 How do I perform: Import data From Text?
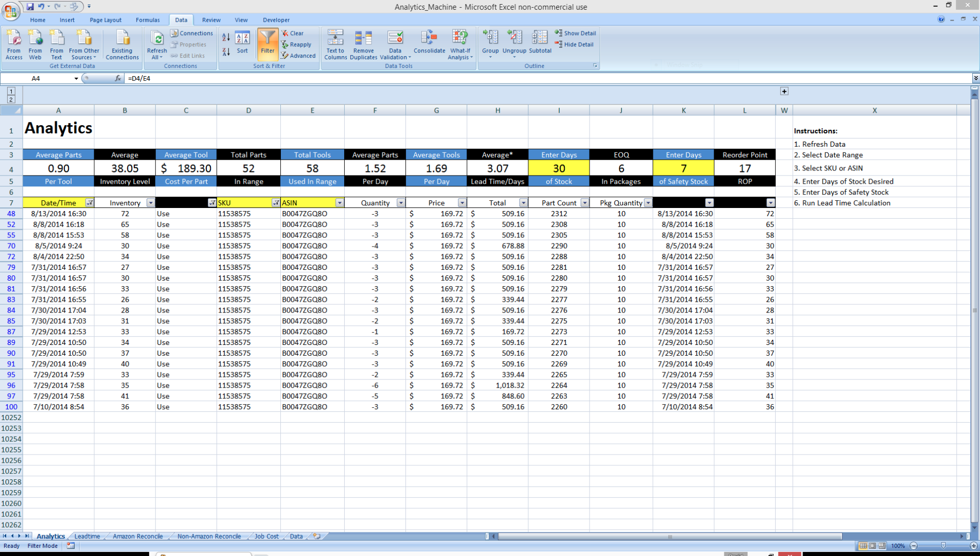(x=57, y=45)
